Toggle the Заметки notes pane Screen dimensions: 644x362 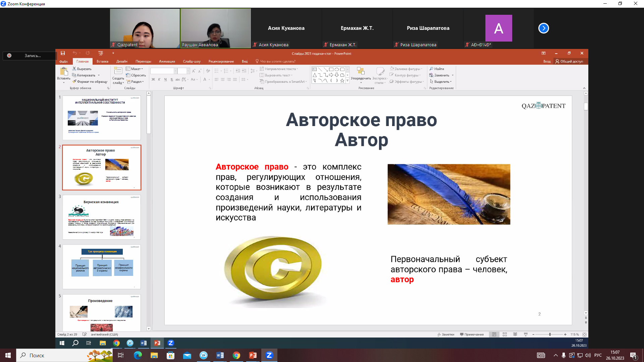click(x=446, y=335)
